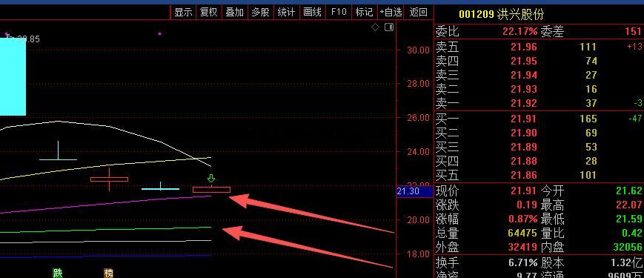Click 买三 price 21.89

(x=524, y=147)
